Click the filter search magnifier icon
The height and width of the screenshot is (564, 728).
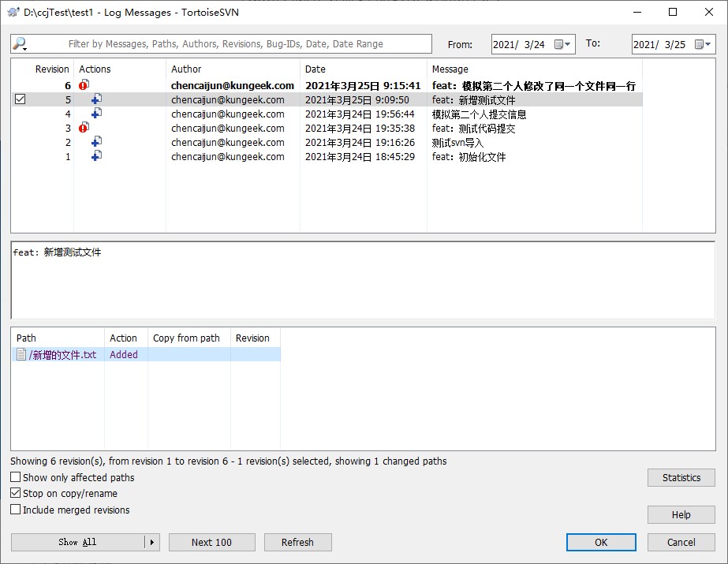click(x=20, y=44)
